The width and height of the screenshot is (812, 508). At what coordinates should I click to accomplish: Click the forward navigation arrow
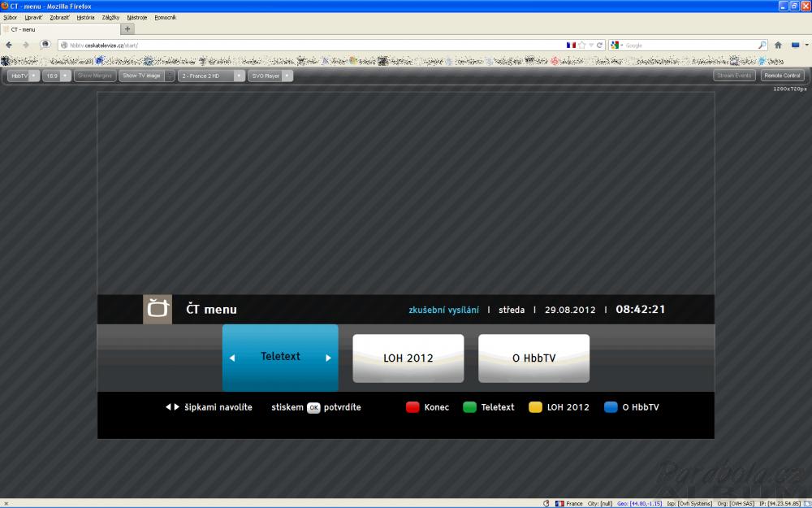coord(25,45)
